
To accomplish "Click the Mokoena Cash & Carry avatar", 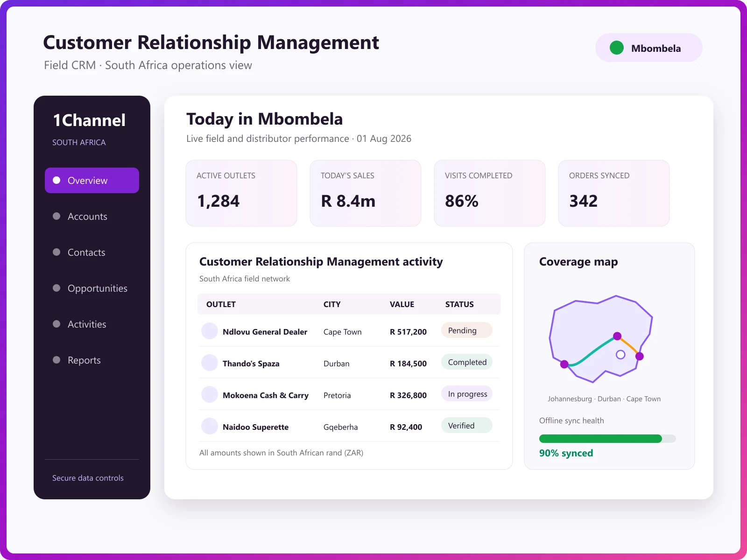I will click(x=210, y=394).
